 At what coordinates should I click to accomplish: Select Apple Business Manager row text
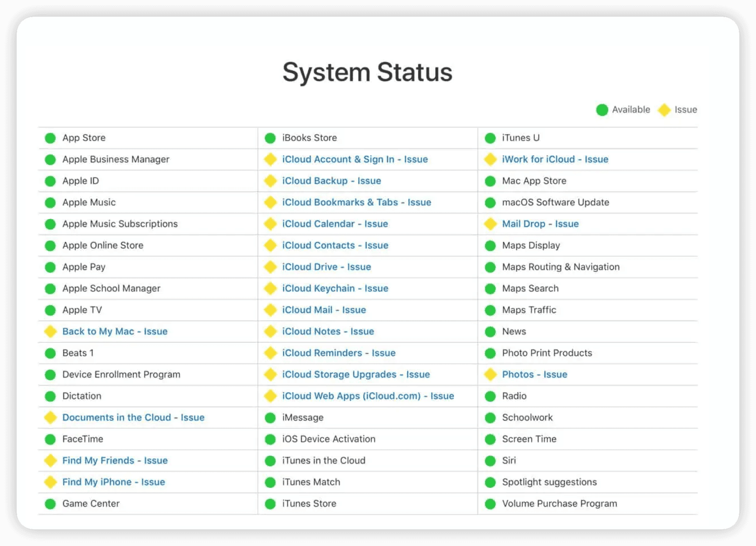point(116,159)
